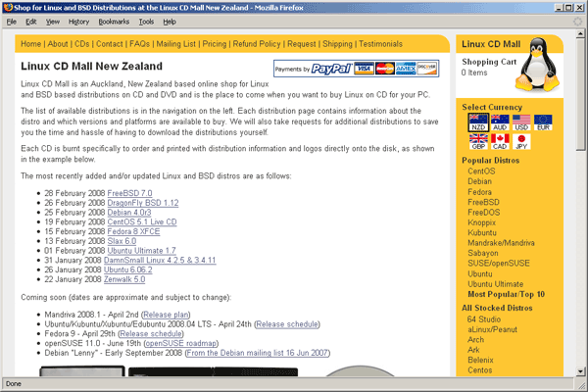Image resolution: width=588 pixels, height=392 pixels.
Task: Open 64 Studio in All Stocked Distros
Action: click(x=484, y=319)
